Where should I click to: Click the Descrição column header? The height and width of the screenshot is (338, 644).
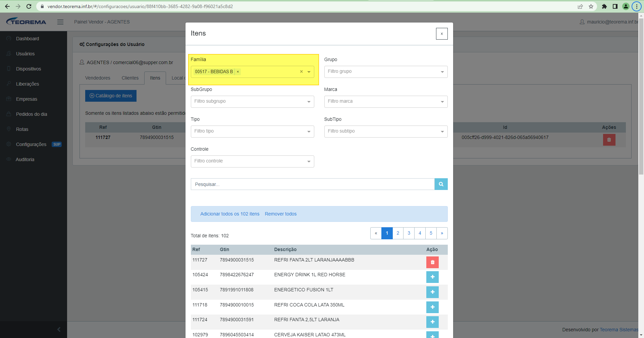(x=285, y=249)
